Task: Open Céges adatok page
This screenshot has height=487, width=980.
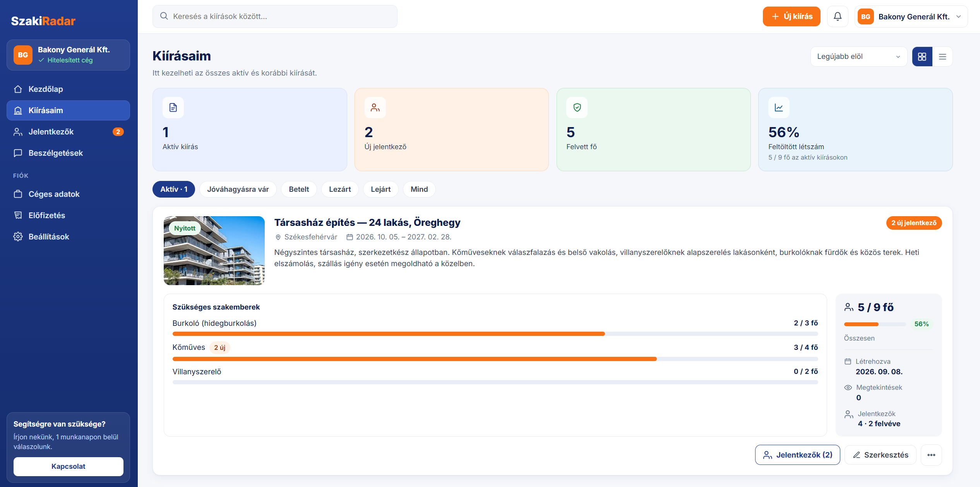Action: coord(68,194)
